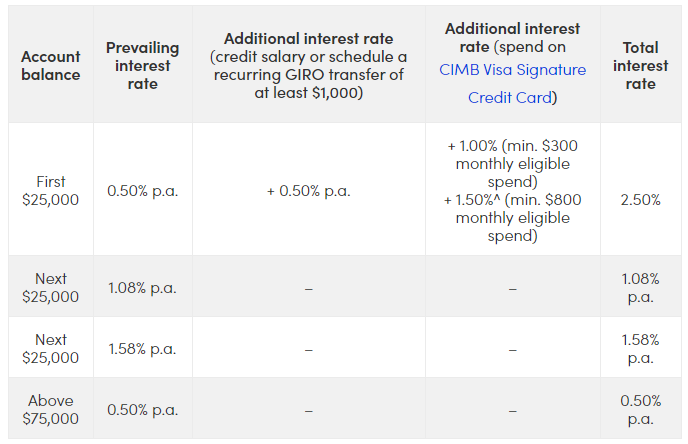Open the CIMB Visa Signature Credit Card link

[x=512, y=84]
